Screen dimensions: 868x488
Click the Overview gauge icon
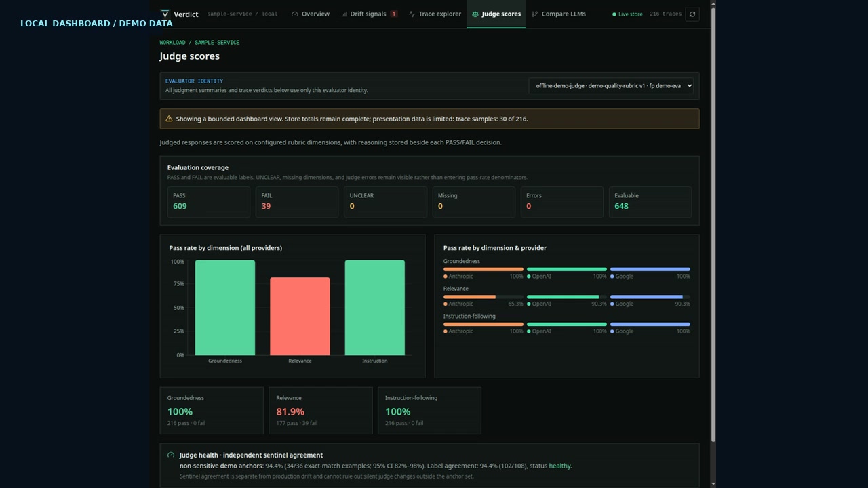tap(295, 14)
